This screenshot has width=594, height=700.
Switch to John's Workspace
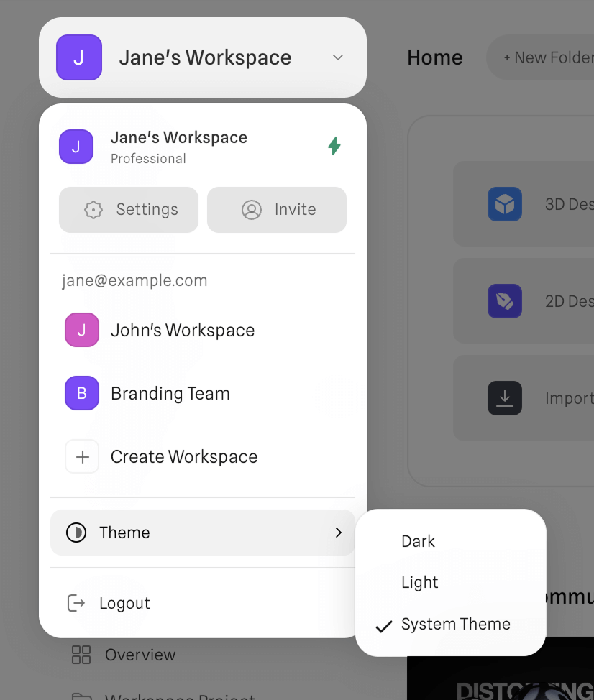[x=182, y=330]
